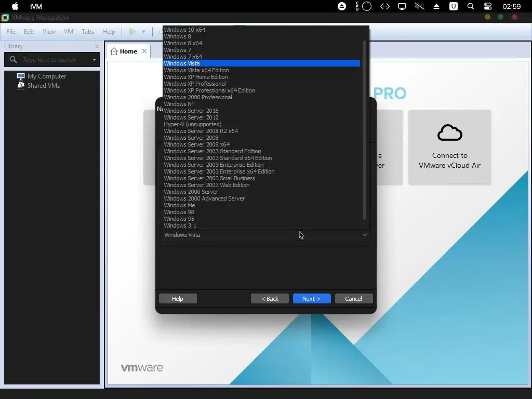Select the highlighted Windows Vista entry
The height and width of the screenshot is (399, 532).
pos(262,63)
